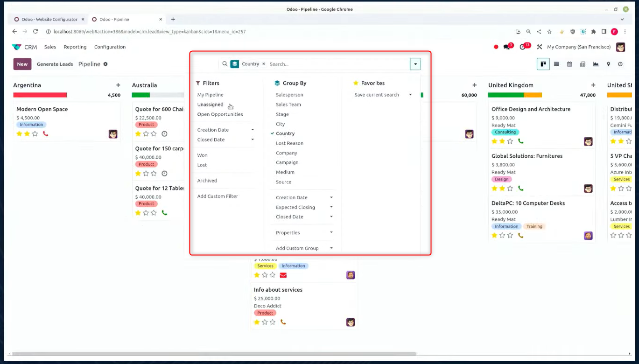
Task: Bookmark this page with the star icon
Action: pyautogui.click(x=549, y=32)
